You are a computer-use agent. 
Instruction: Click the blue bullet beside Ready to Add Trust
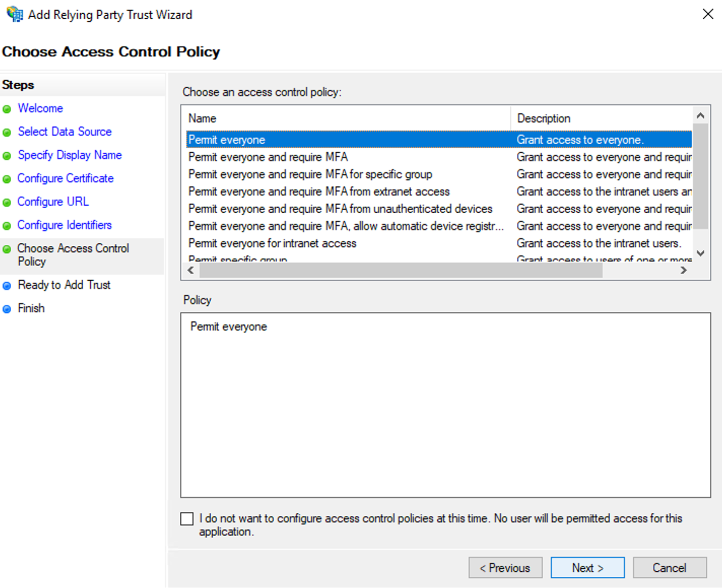(7, 286)
